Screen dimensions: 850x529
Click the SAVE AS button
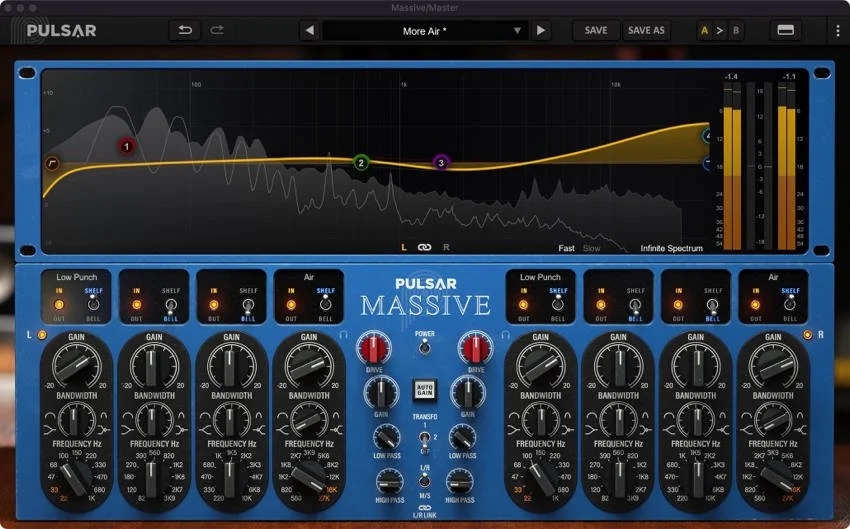(x=646, y=30)
